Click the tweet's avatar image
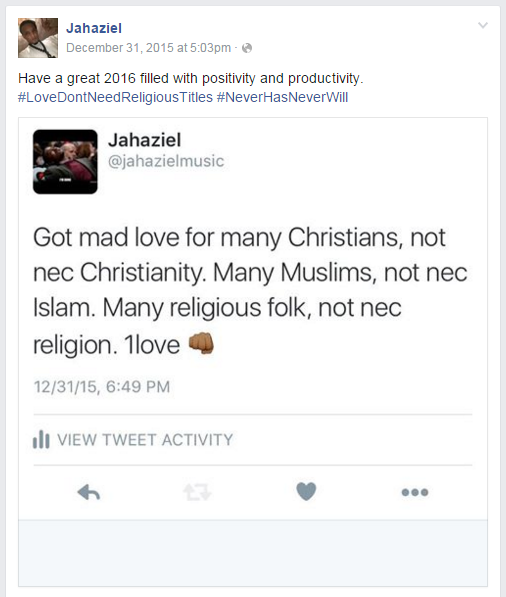Screen dimensions: 506x597 click(x=65, y=162)
